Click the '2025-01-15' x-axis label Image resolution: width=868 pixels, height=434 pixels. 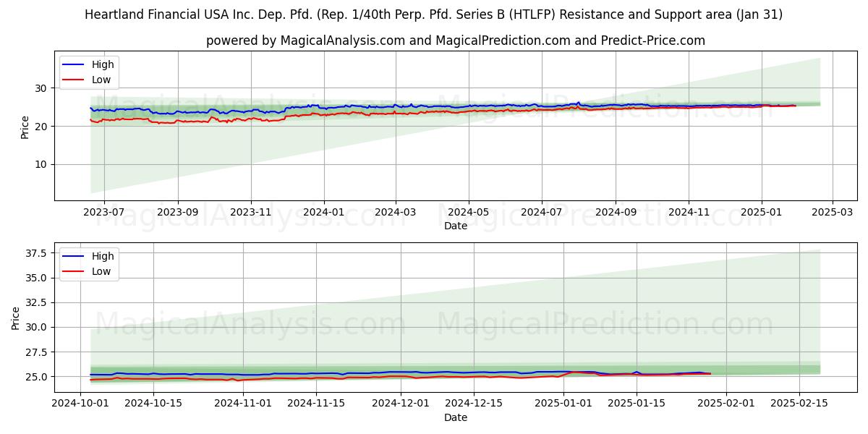click(x=637, y=405)
